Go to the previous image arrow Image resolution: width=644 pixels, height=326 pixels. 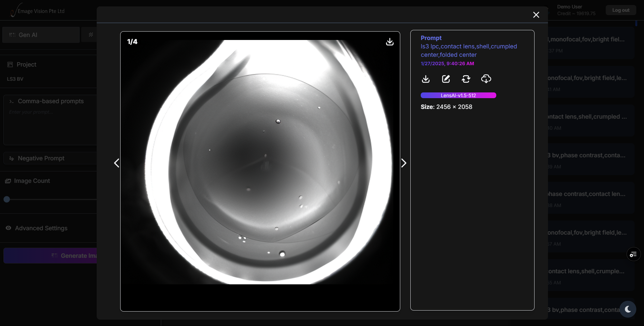[117, 163]
